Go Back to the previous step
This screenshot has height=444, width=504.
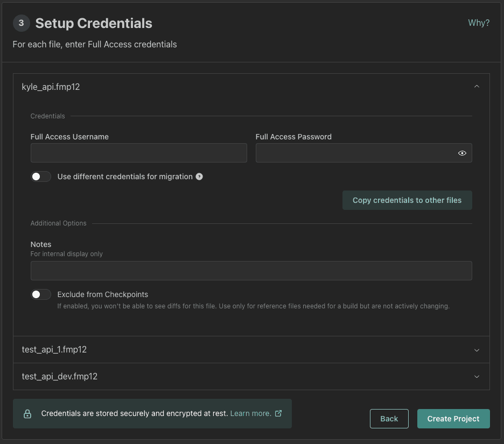pyautogui.click(x=389, y=419)
